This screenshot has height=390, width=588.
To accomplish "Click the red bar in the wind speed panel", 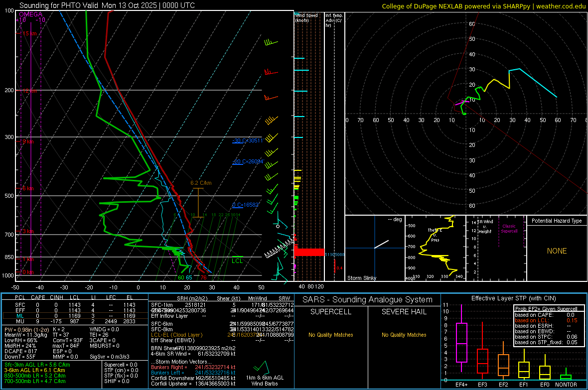I will [309, 252].
